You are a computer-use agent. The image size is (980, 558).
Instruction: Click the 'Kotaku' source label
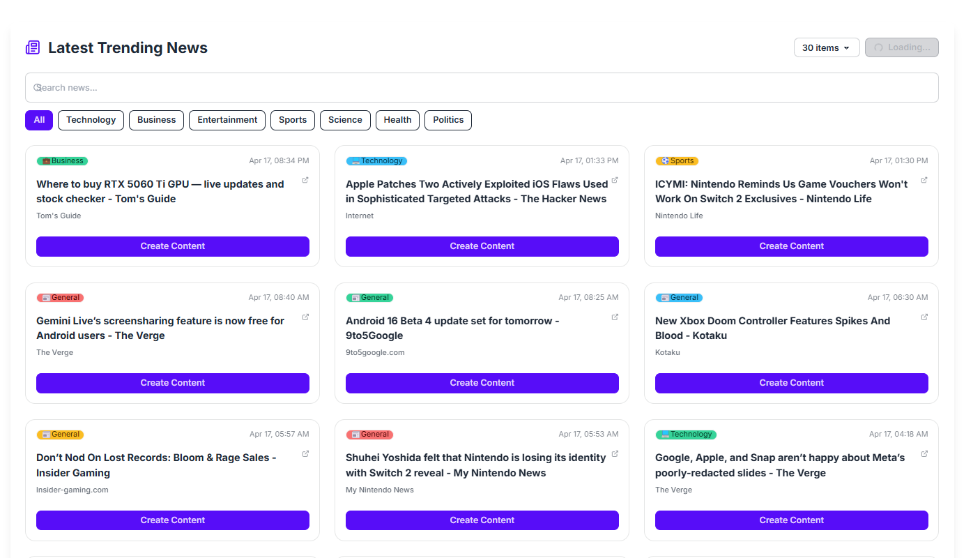tap(668, 353)
